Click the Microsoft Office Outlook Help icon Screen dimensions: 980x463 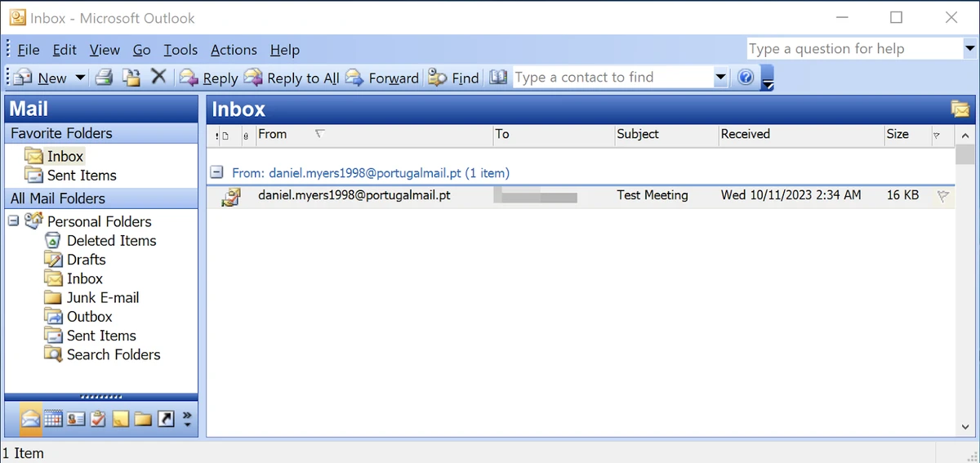[745, 78]
